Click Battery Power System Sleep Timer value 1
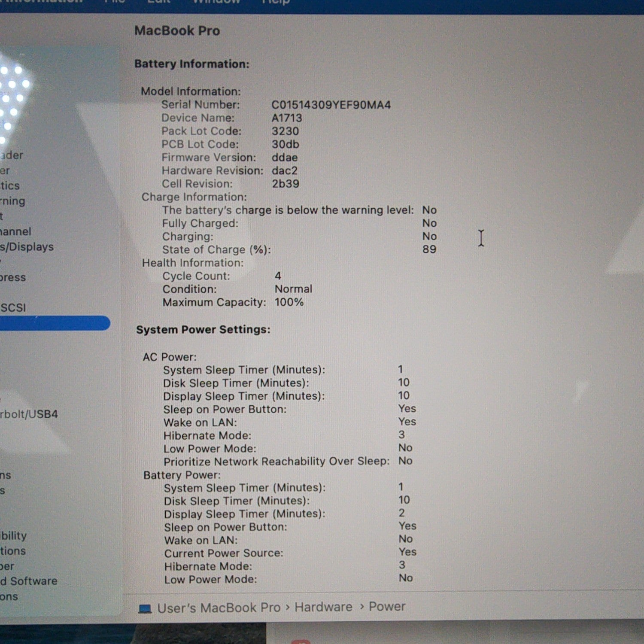Screen dimensions: 644x644 tap(401, 487)
